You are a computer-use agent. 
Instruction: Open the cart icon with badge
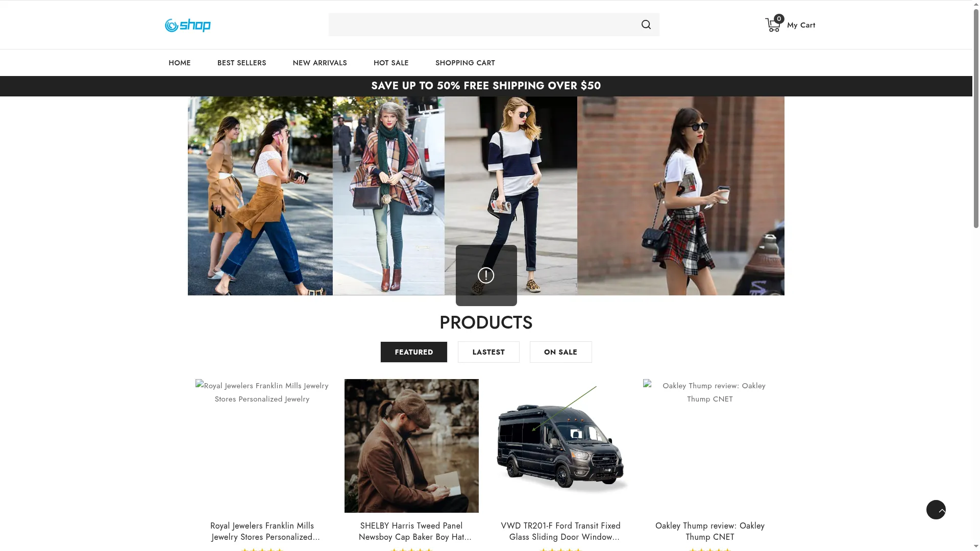(x=774, y=23)
